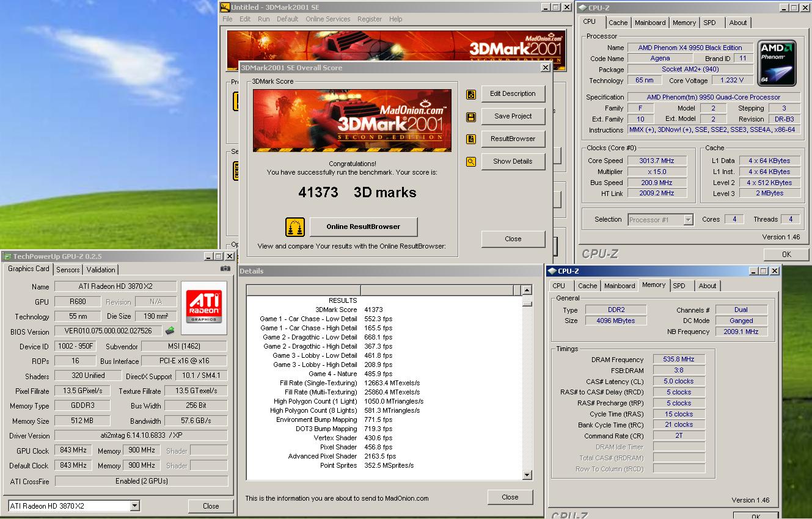Click the Online ResultBrowser button
Screen dimensions: 812x519
pyautogui.click(x=364, y=227)
